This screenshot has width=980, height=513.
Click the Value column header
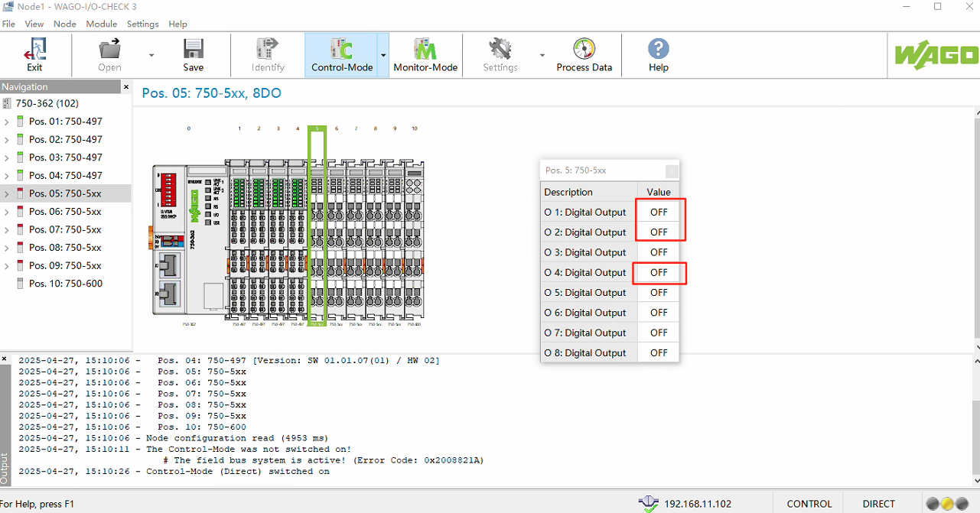[659, 192]
